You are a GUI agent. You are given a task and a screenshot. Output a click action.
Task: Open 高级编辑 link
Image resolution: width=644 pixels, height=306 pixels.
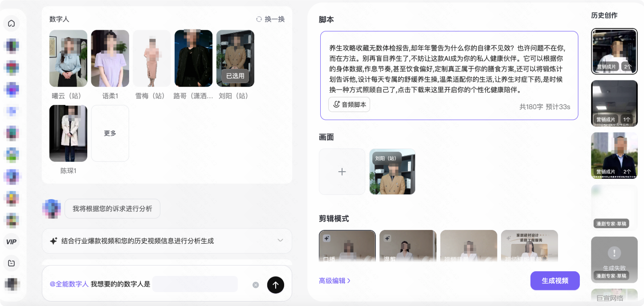point(334,281)
